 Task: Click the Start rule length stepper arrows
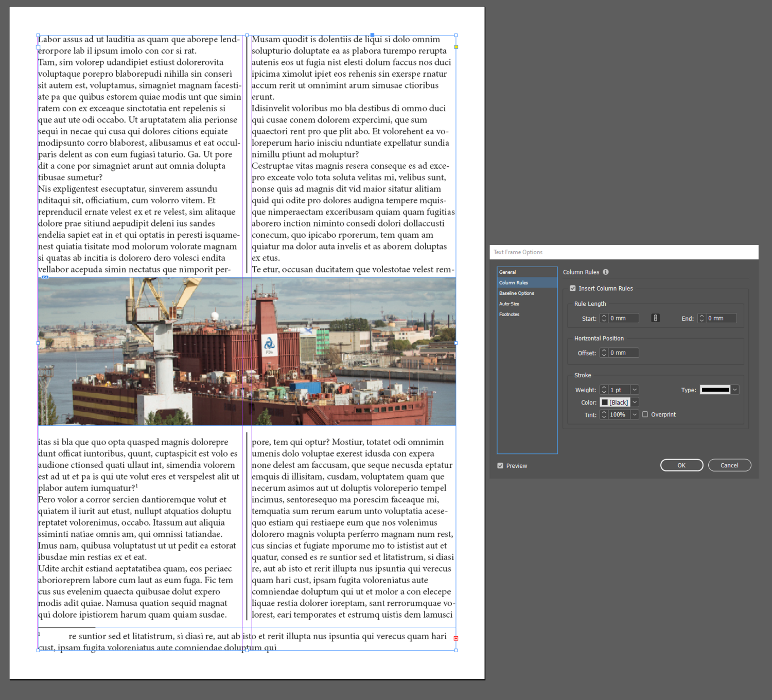[x=604, y=319]
